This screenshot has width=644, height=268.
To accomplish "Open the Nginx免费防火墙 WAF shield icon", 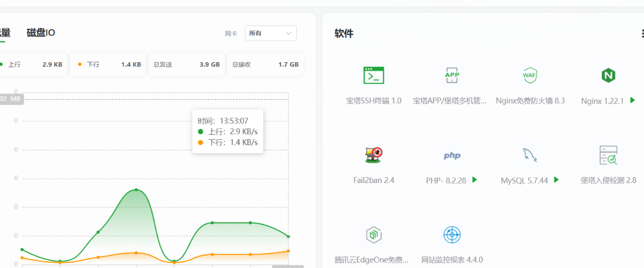I will [530, 75].
